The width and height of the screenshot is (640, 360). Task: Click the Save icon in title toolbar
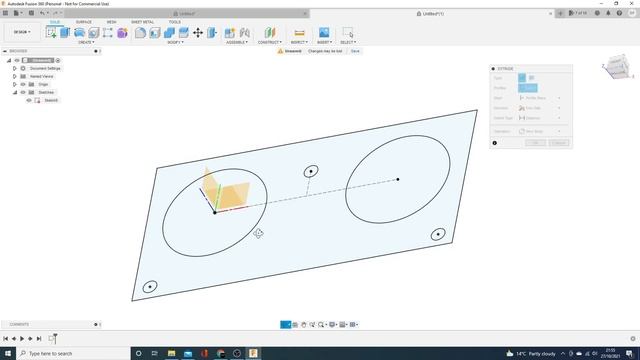pos(31,13)
